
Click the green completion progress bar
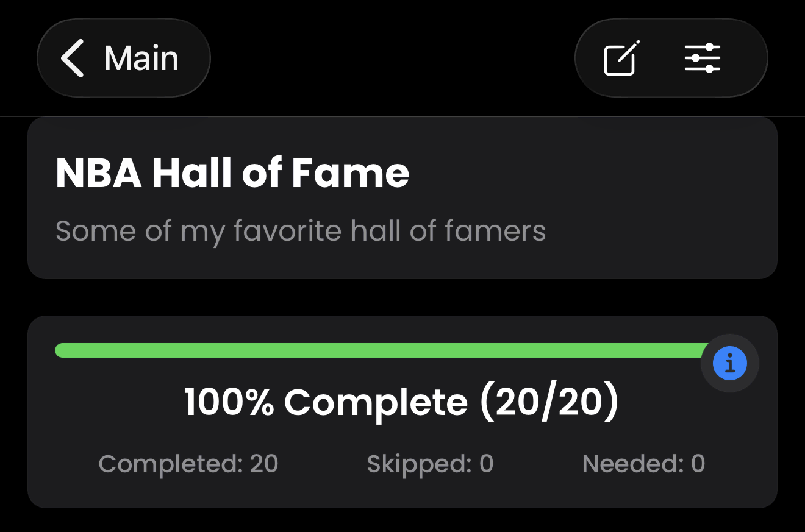378,350
